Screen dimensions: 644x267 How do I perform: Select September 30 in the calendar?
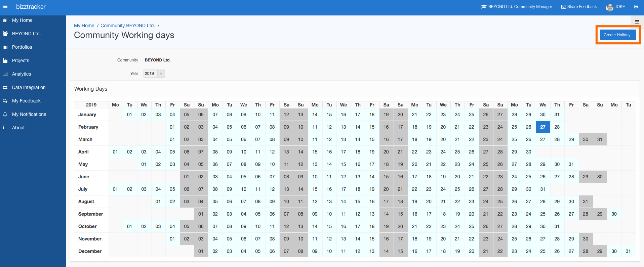[x=614, y=214]
